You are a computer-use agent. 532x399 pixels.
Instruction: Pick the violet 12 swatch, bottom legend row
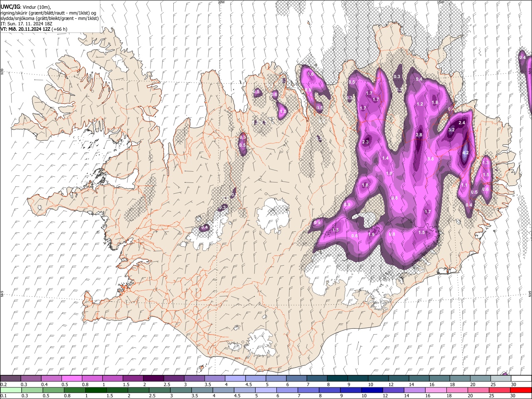(x=393, y=390)
